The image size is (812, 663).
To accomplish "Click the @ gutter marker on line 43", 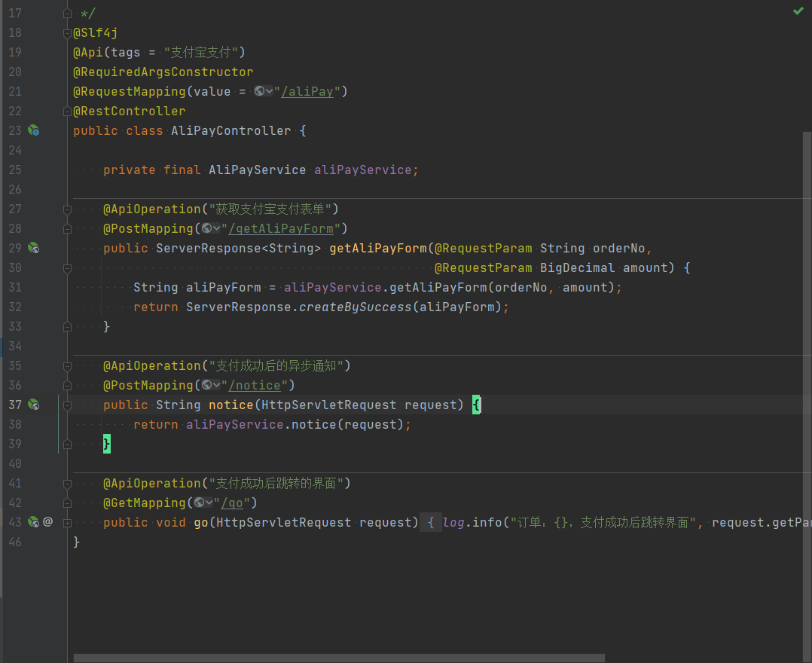I will [47, 521].
